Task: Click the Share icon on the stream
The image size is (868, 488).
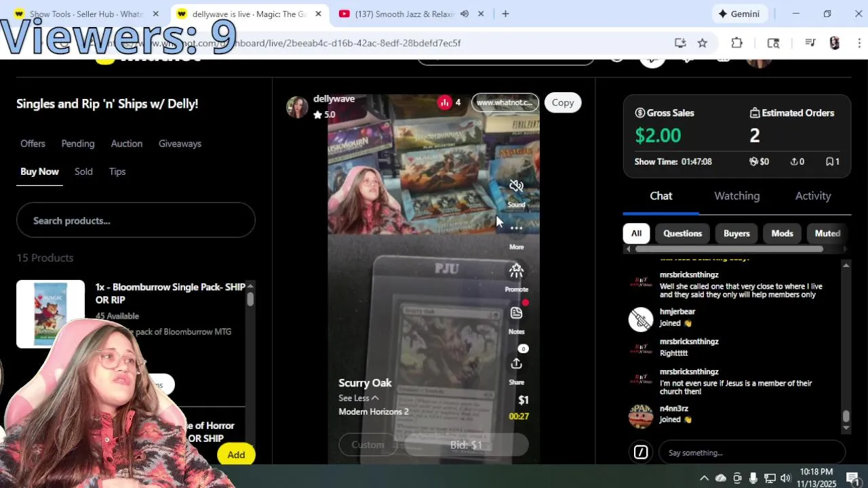Action: [516, 364]
